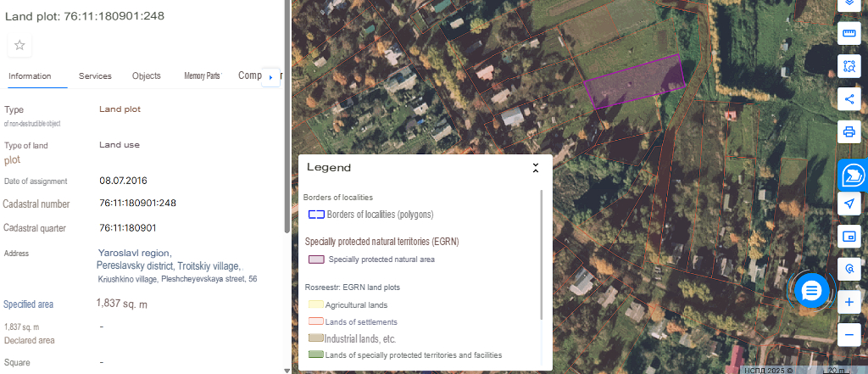
Task: Switch to the Information tab
Action: (x=30, y=76)
